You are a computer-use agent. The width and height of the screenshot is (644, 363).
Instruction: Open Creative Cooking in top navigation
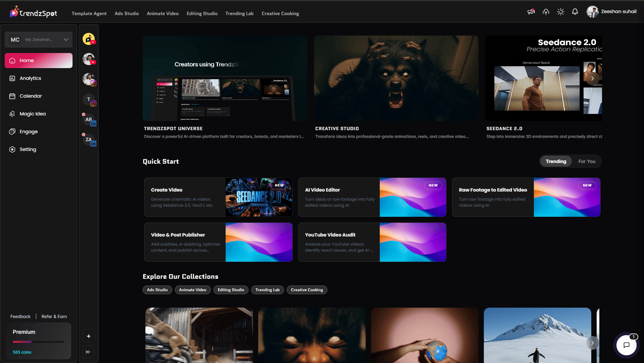point(280,13)
